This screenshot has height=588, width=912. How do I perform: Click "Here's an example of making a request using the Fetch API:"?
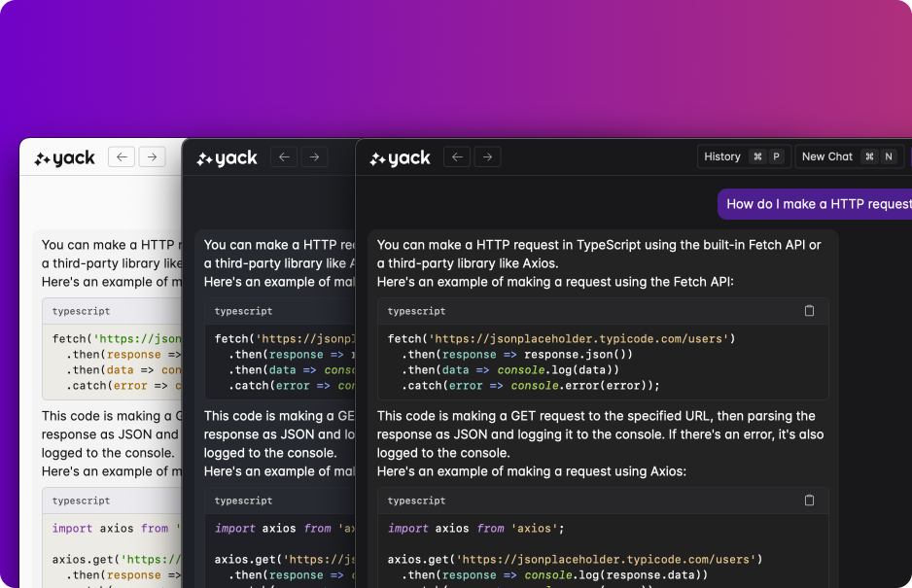[x=555, y=282]
